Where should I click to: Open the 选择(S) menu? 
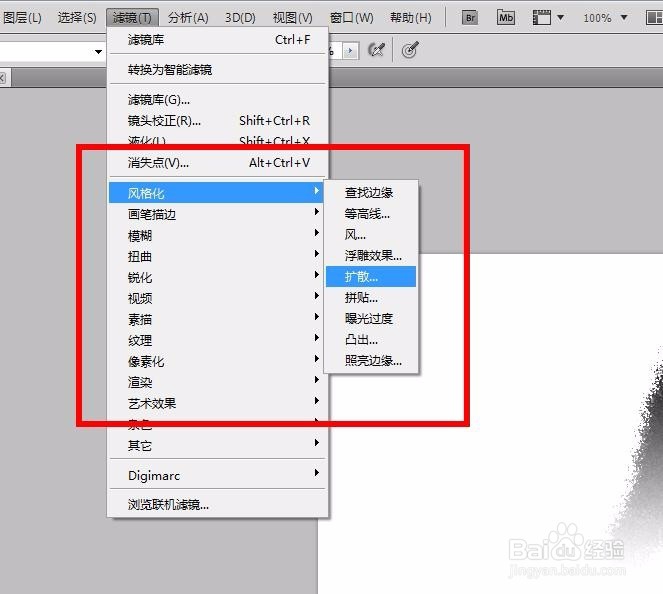(77, 18)
